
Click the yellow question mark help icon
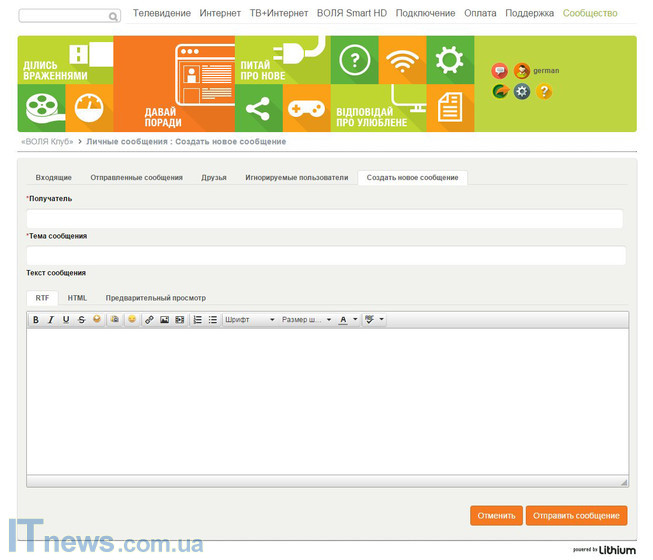544,92
